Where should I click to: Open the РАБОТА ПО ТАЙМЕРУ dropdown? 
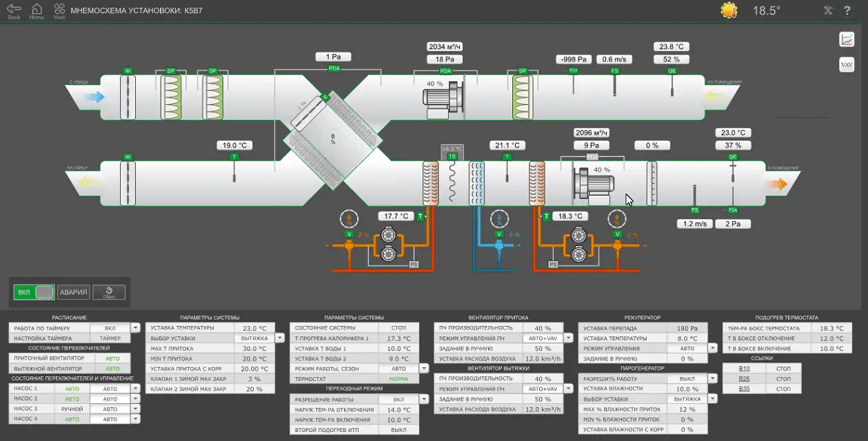pos(135,327)
